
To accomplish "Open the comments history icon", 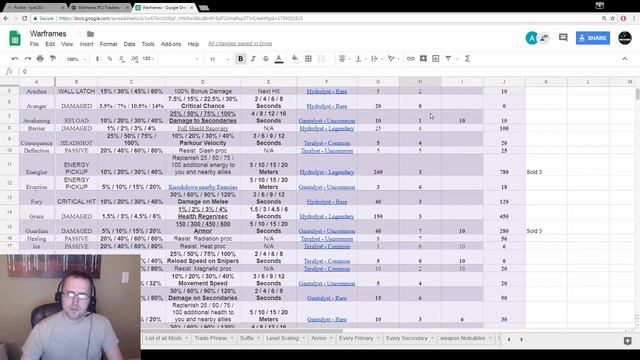I will (563, 38).
